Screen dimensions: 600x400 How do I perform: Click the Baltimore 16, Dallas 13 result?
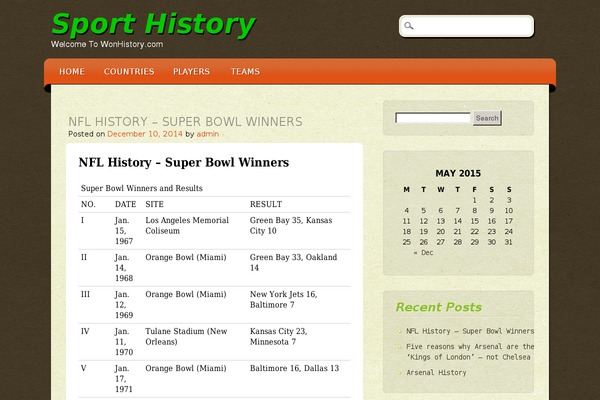pos(294,368)
